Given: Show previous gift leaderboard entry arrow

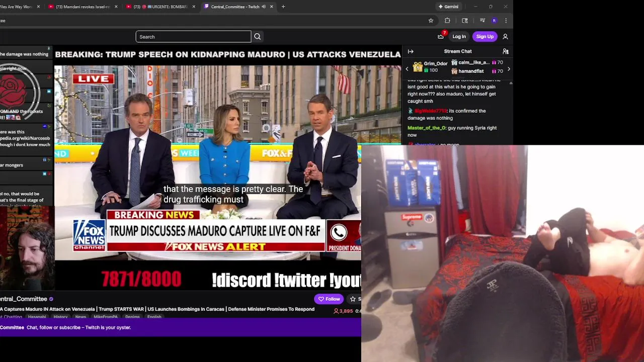Looking at the screenshot, I should [x=407, y=69].
